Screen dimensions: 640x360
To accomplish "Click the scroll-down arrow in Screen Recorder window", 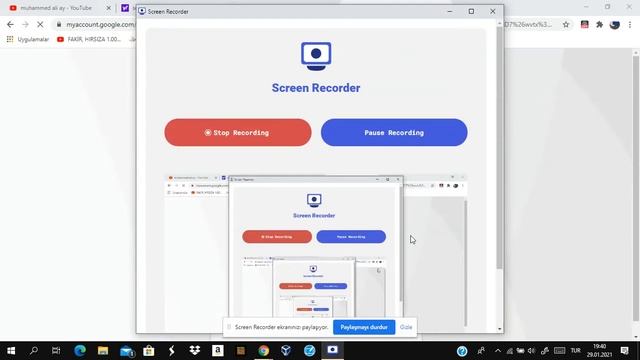I will (500, 329).
